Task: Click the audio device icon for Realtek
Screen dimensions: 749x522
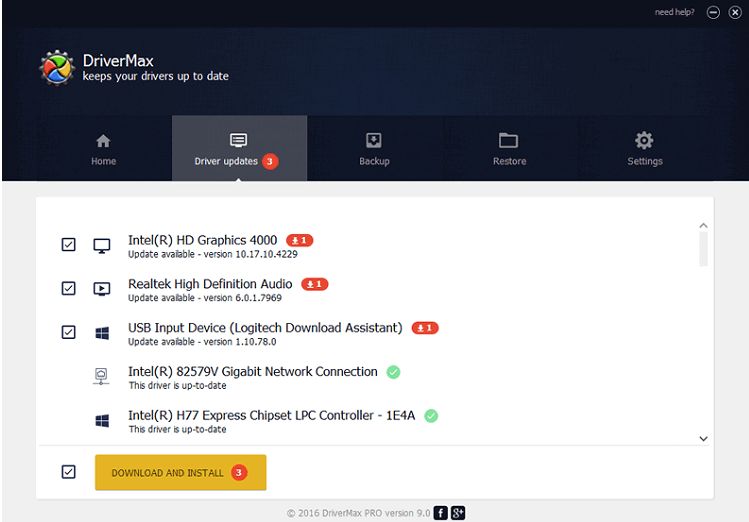Action: (x=101, y=289)
